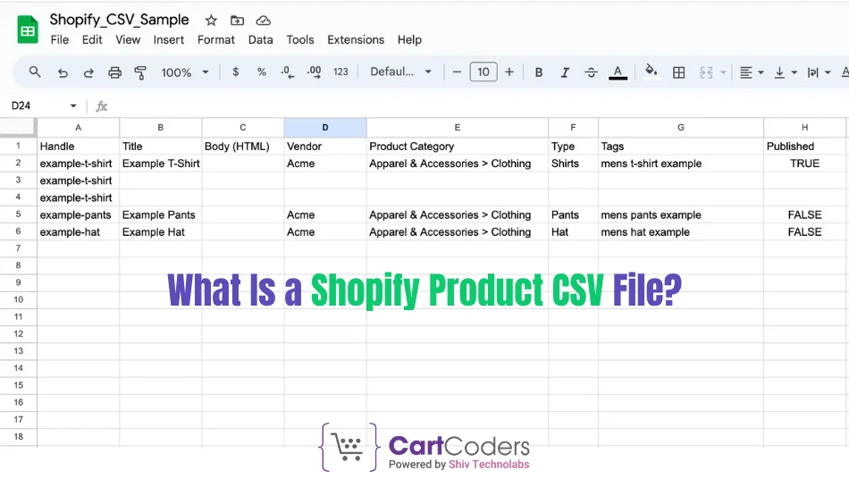
Task: Select the Product Category header cell
Action: [457, 147]
